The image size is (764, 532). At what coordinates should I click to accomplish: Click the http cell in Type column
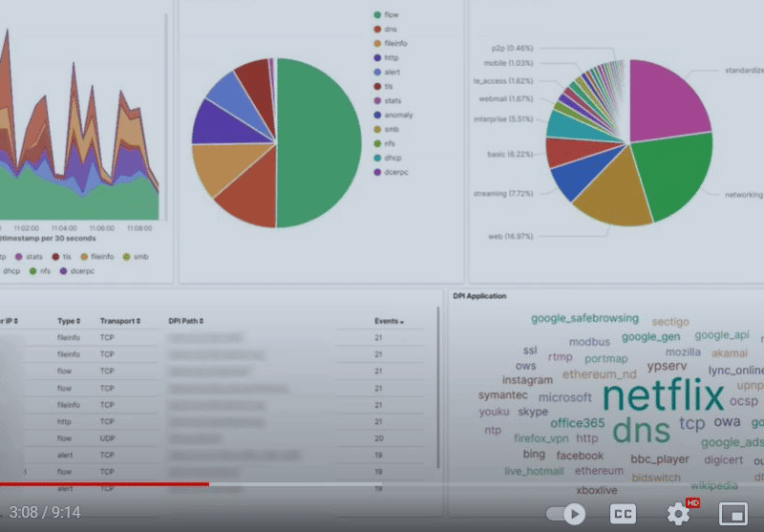tap(64, 422)
